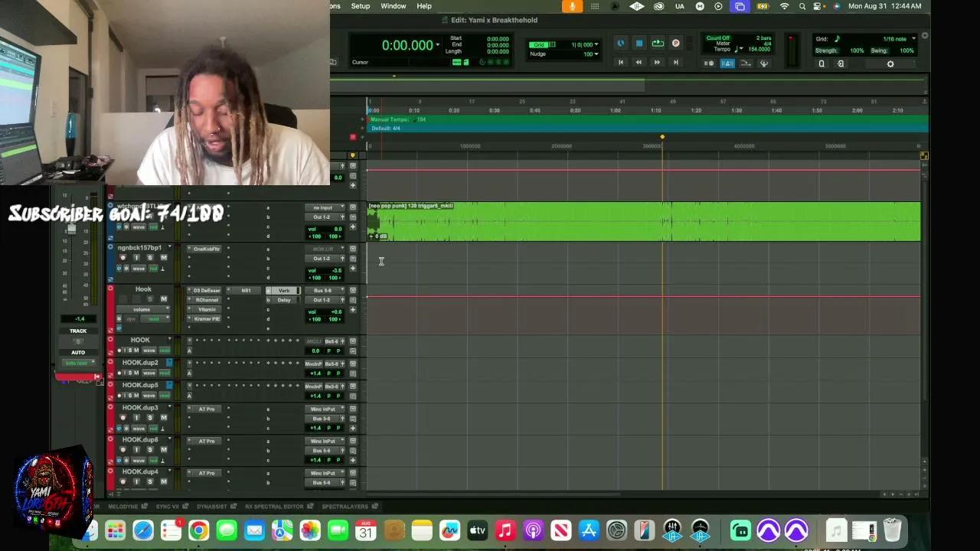
Task: Toggle the Count Off indicator
Action: pos(718,38)
